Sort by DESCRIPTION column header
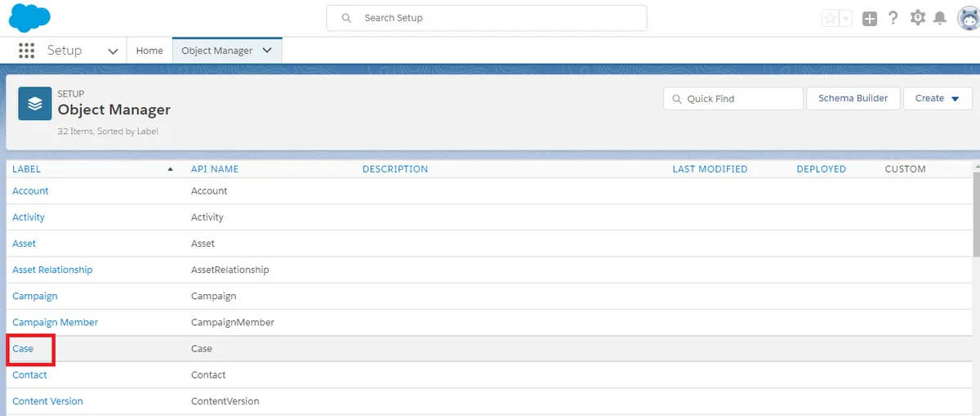The height and width of the screenshot is (416, 980). coord(395,169)
